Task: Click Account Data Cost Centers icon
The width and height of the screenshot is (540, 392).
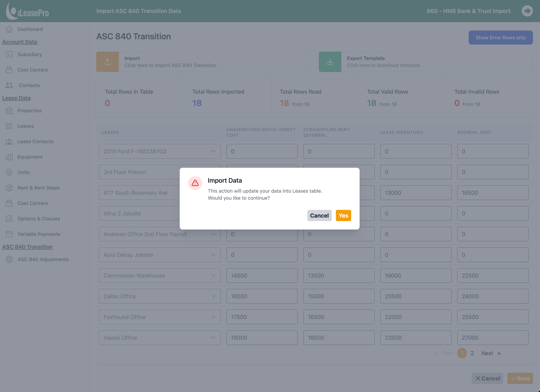Action: click(9, 70)
